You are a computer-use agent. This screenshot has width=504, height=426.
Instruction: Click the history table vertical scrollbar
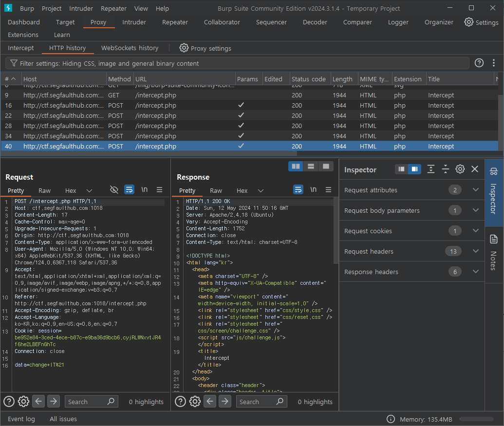pyautogui.click(x=501, y=122)
